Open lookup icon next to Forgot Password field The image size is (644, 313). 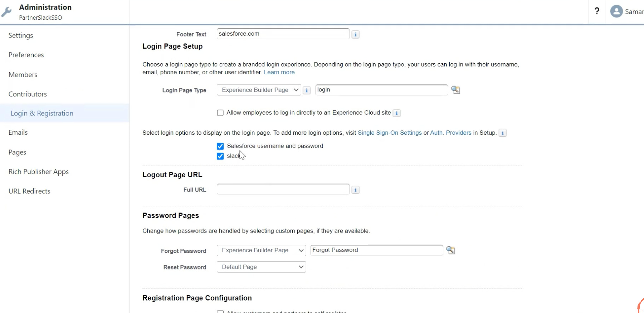point(450,250)
